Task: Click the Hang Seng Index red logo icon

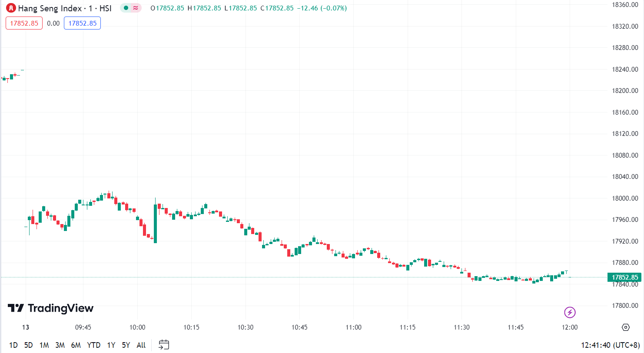Action: pyautogui.click(x=11, y=8)
